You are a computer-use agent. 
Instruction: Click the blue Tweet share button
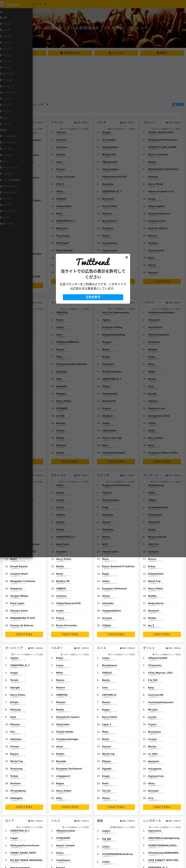178,104
